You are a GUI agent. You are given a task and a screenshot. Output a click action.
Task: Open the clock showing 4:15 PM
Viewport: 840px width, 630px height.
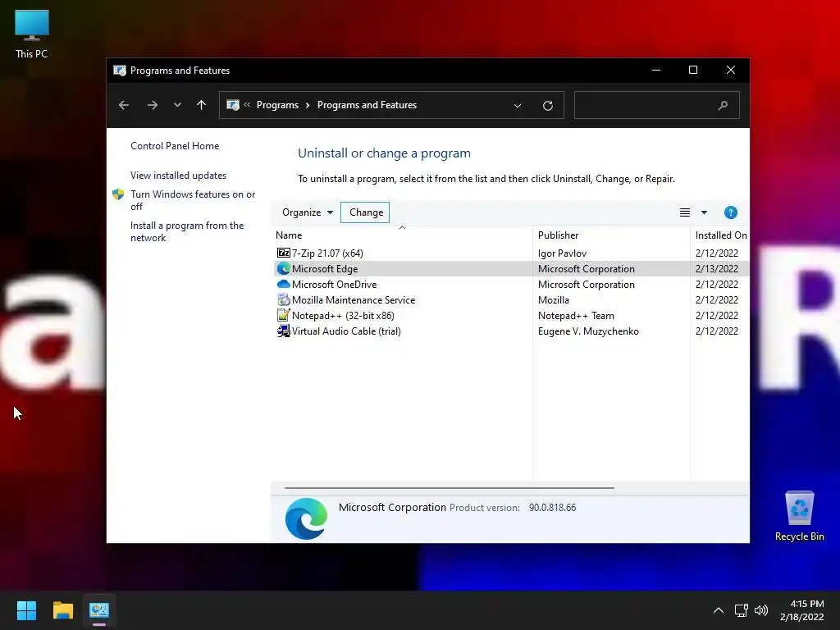802,610
